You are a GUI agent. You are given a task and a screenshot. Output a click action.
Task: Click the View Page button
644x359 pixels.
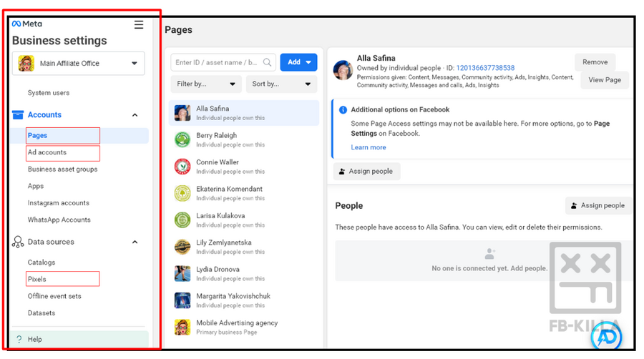[x=605, y=80]
